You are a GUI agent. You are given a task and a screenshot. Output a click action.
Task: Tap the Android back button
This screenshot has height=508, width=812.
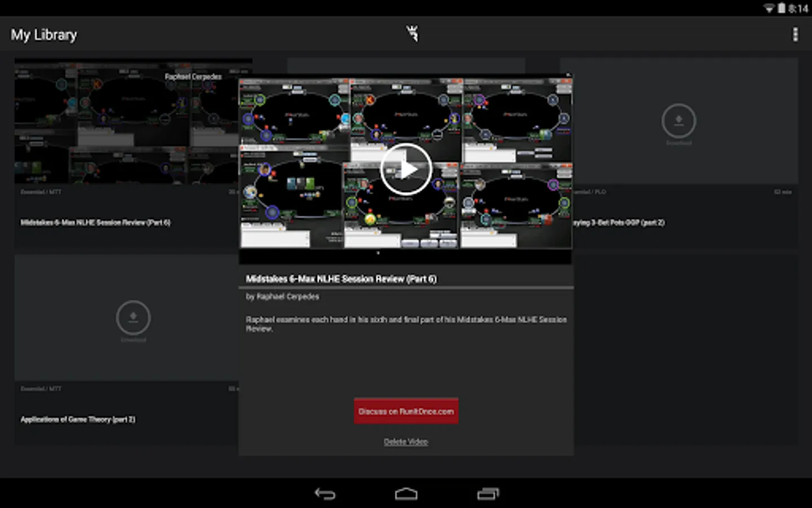click(x=325, y=494)
